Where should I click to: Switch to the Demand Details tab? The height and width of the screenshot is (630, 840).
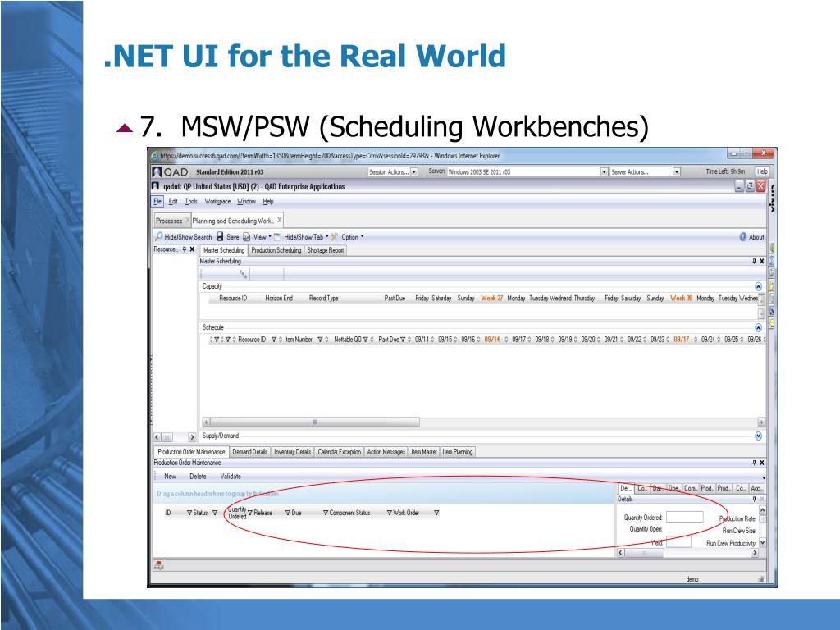click(249, 452)
